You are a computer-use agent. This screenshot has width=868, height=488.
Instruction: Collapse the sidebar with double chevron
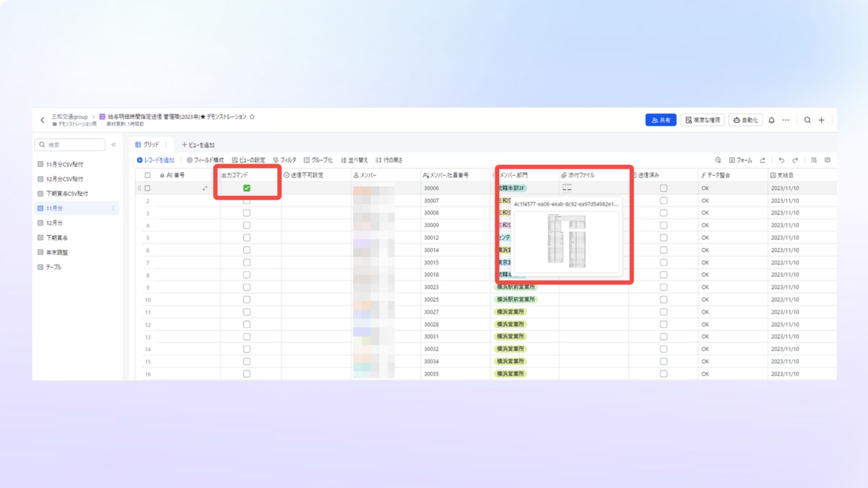click(113, 145)
